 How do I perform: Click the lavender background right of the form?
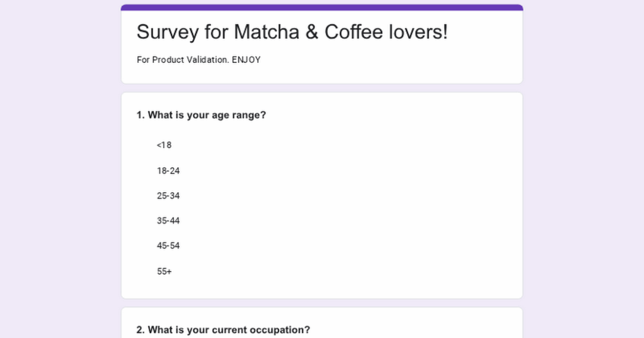[x=583, y=165]
